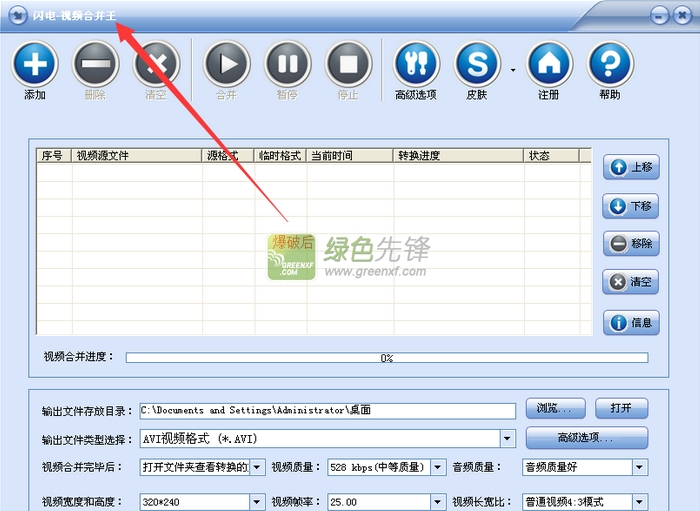Click the 停止 (stop) icon
Image resolution: width=700 pixels, height=511 pixels.
(348, 64)
